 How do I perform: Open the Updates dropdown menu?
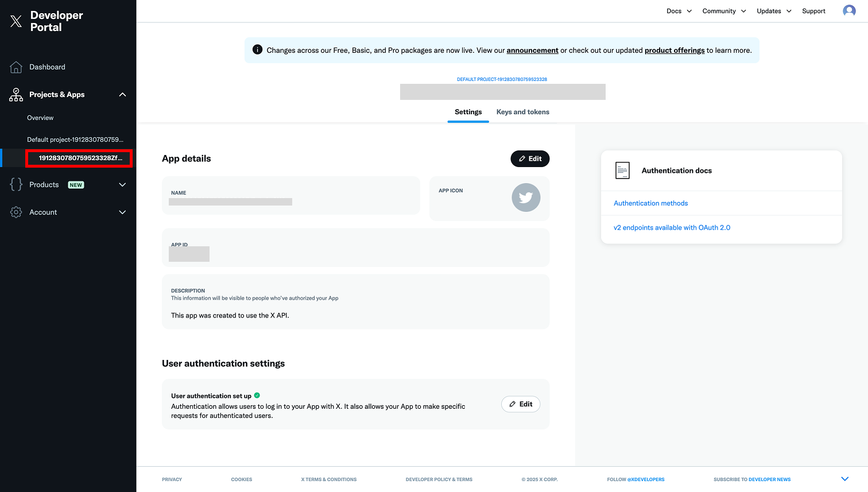(x=774, y=11)
